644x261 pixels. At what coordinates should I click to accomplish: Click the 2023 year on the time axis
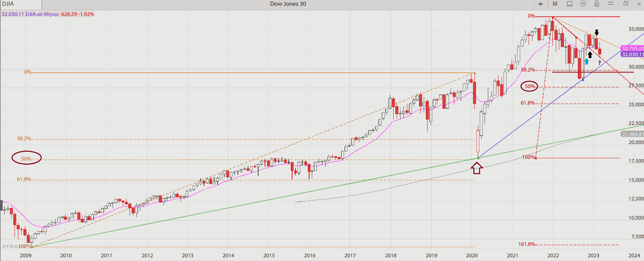coord(593,256)
